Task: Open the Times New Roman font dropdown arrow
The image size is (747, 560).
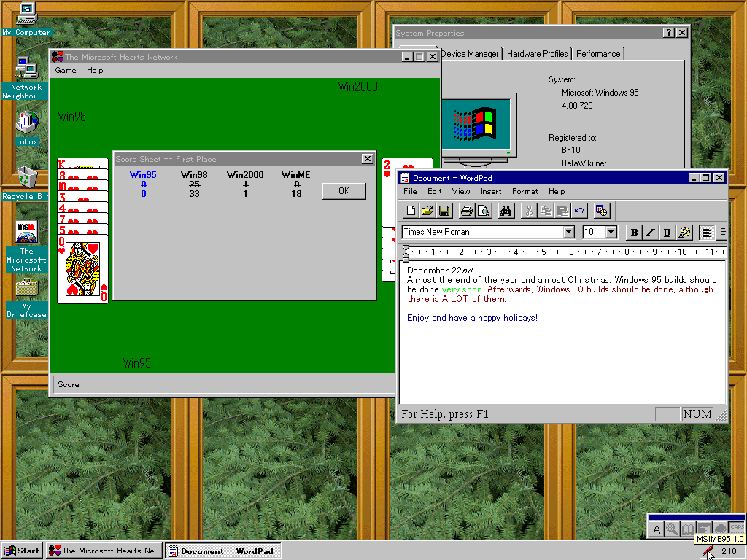Action: click(x=568, y=233)
